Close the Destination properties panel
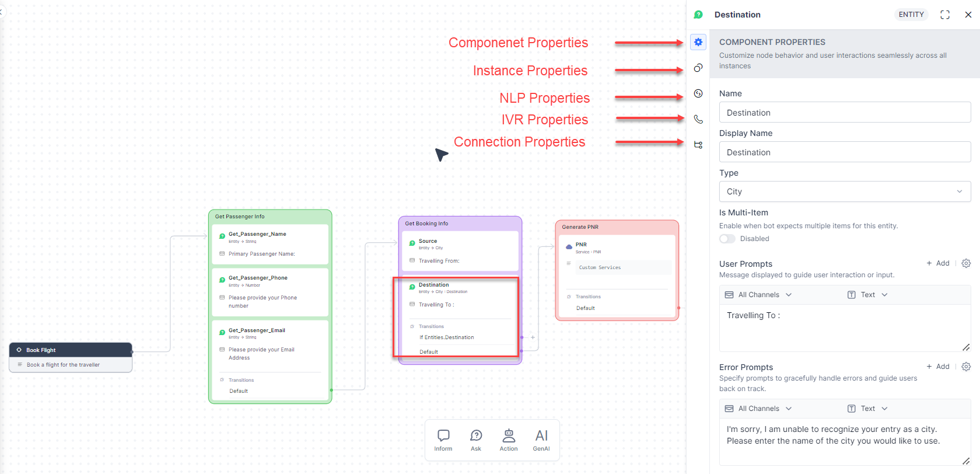The width and height of the screenshot is (980, 474). click(x=968, y=15)
